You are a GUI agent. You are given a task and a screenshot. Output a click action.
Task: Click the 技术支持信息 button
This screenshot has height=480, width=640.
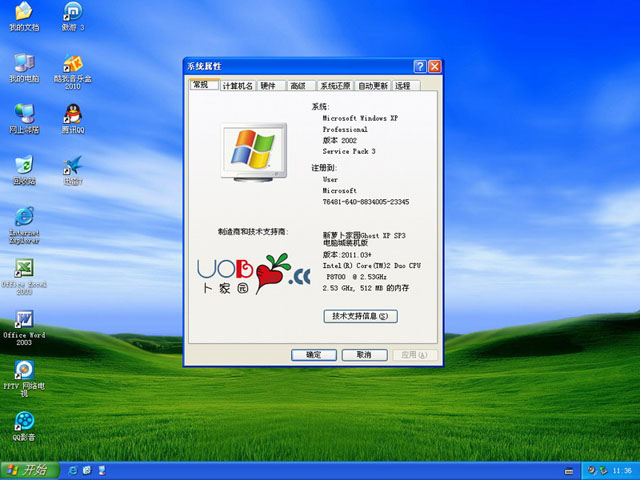tap(360, 316)
